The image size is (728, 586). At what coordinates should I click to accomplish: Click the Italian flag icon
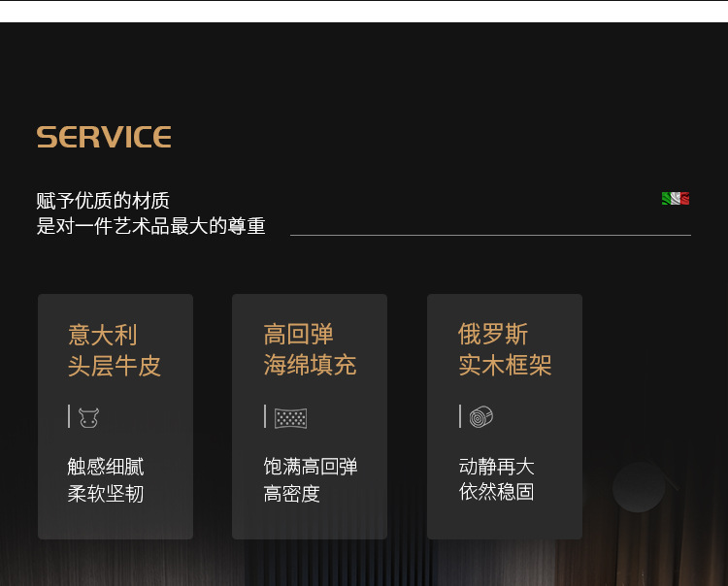(676, 199)
